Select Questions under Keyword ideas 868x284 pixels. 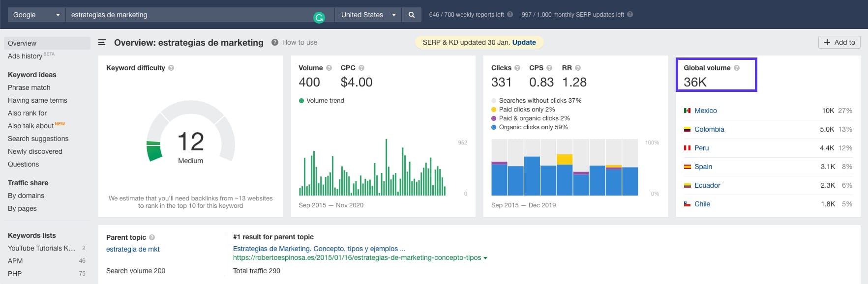pos(23,164)
